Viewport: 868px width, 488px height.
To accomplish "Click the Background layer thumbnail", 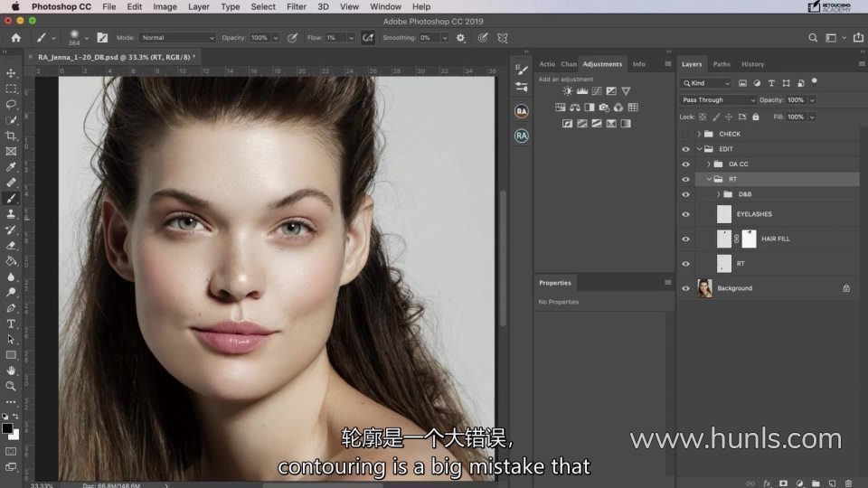I will coord(705,288).
